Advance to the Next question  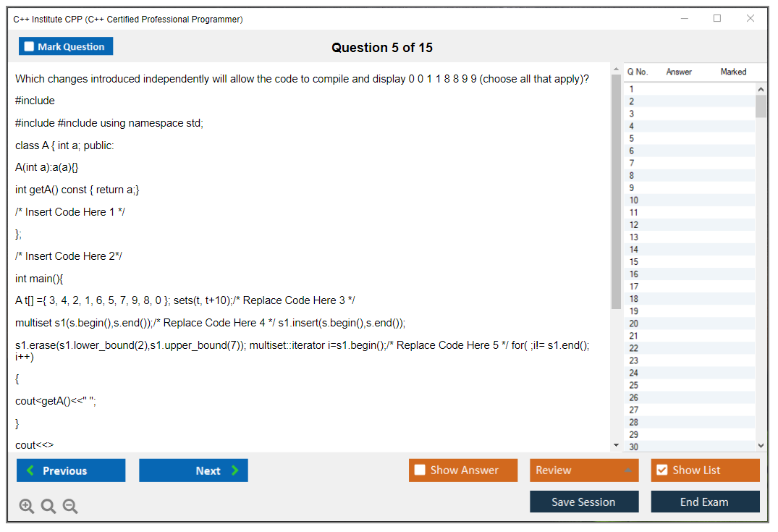point(193,470)
